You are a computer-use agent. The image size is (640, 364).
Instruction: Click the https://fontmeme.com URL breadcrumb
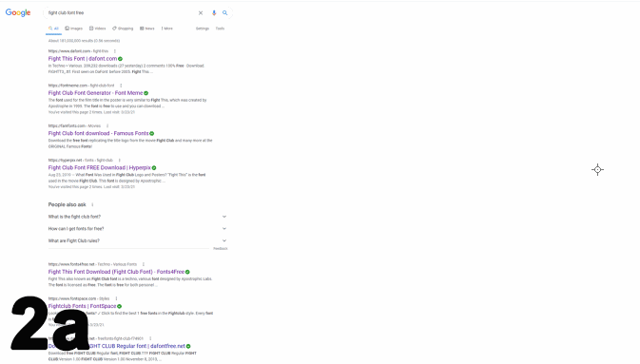coord(81,86)
